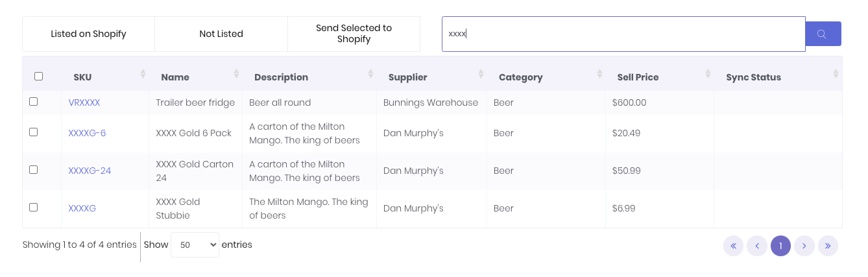Go to the first page arrow

[x=733, y=246]
